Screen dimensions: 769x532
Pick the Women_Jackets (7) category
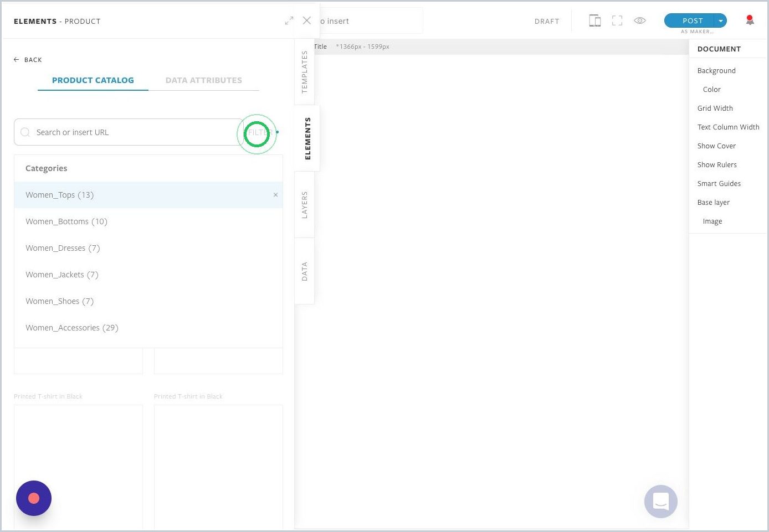[x=148, y=275]
